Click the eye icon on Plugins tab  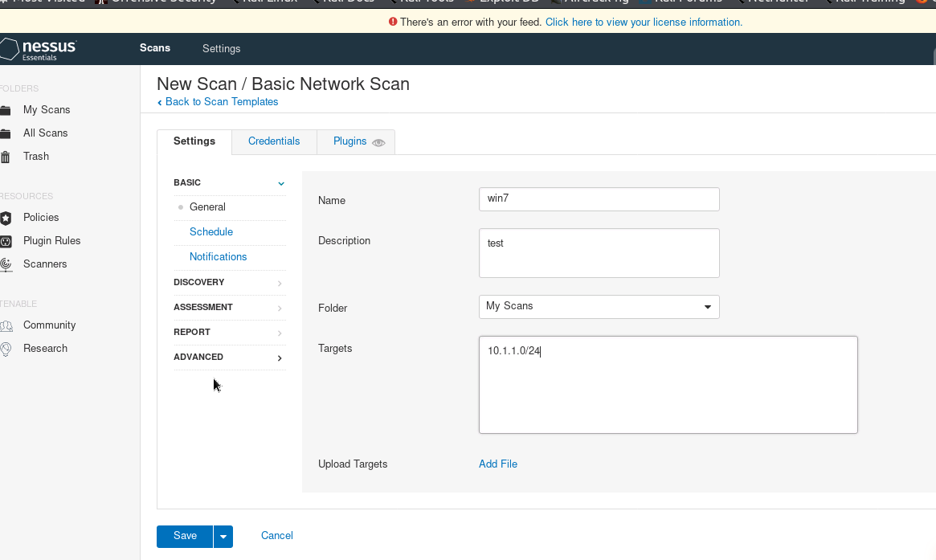(378, 143)
